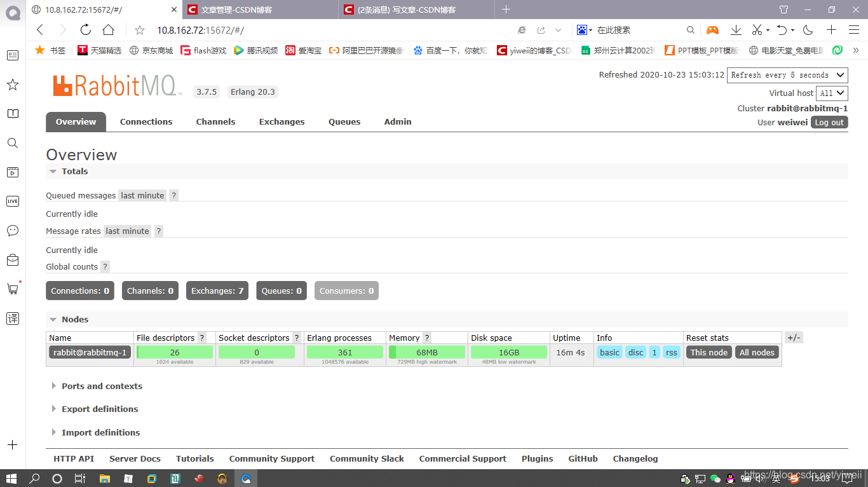
Task: Reset stats for This node
Action: tap(709, 352)
